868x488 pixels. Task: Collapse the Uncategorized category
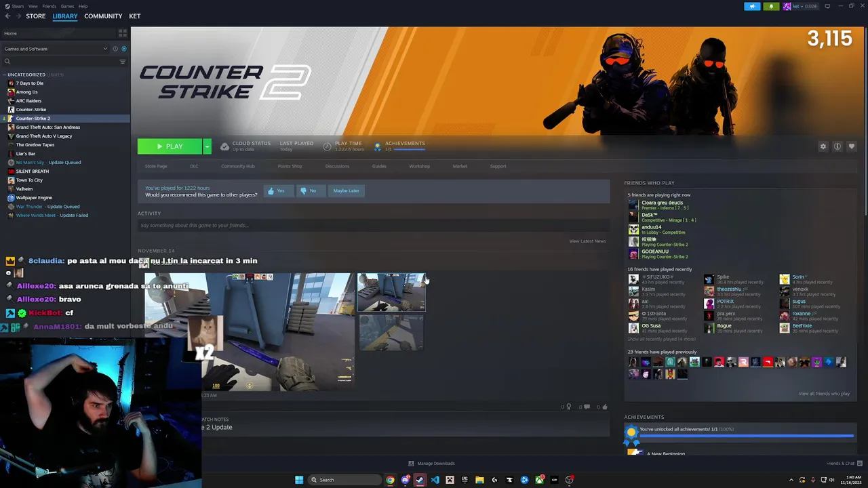pyautogui.click(x=5, y=75)
